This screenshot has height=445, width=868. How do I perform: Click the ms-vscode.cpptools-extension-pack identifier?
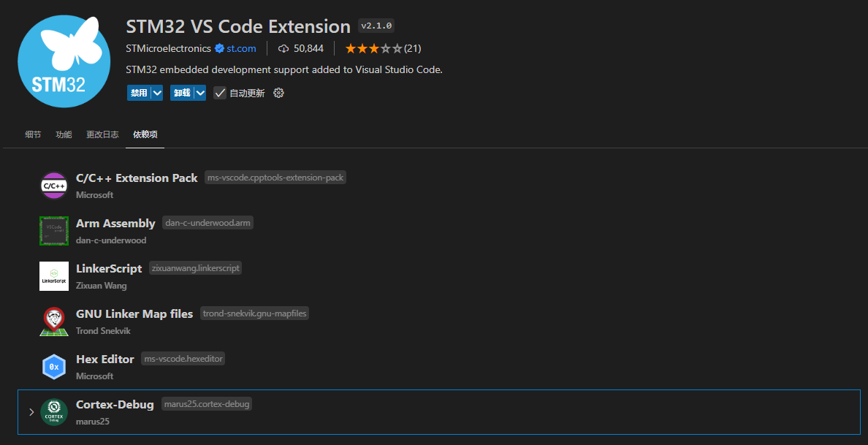point(275,178)
